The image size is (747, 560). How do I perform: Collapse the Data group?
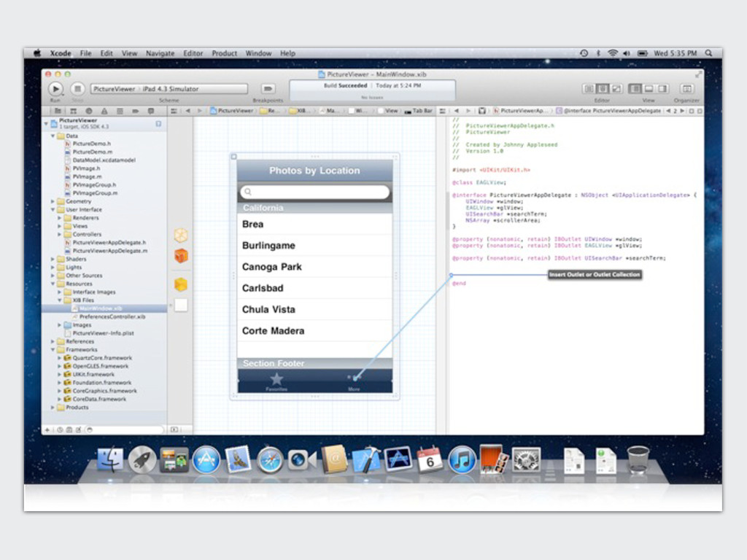point(53,136)
